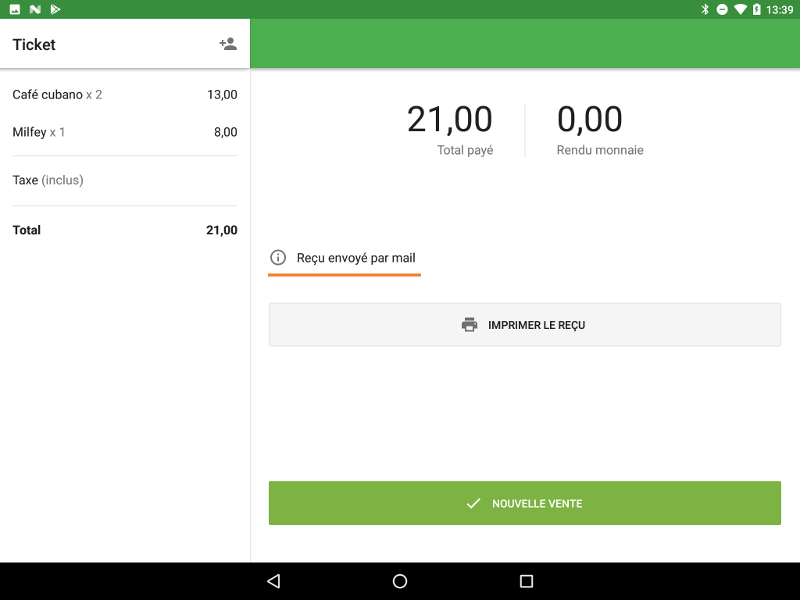
Task: Tap the printer icon on receipt button
Action: click(x=469, y=324)
